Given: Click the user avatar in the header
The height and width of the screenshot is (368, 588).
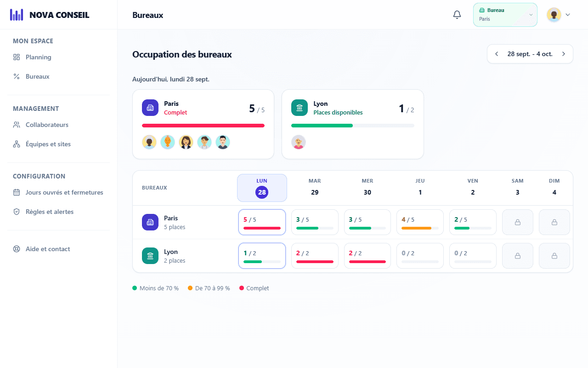Looking at the screenshot, I should [x=554, y=15].
